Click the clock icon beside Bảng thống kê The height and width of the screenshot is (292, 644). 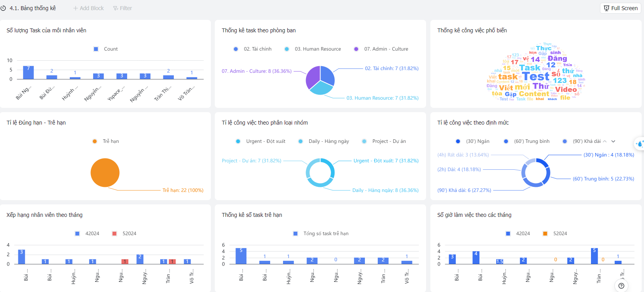[x=3, y=8]
